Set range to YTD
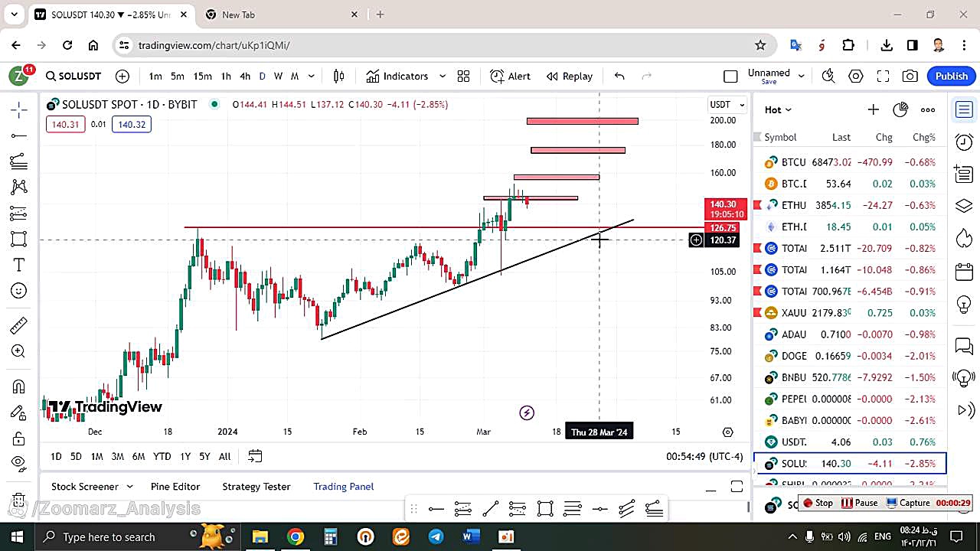The width and height of the screenshot is (980, 551). coord(162,456)
